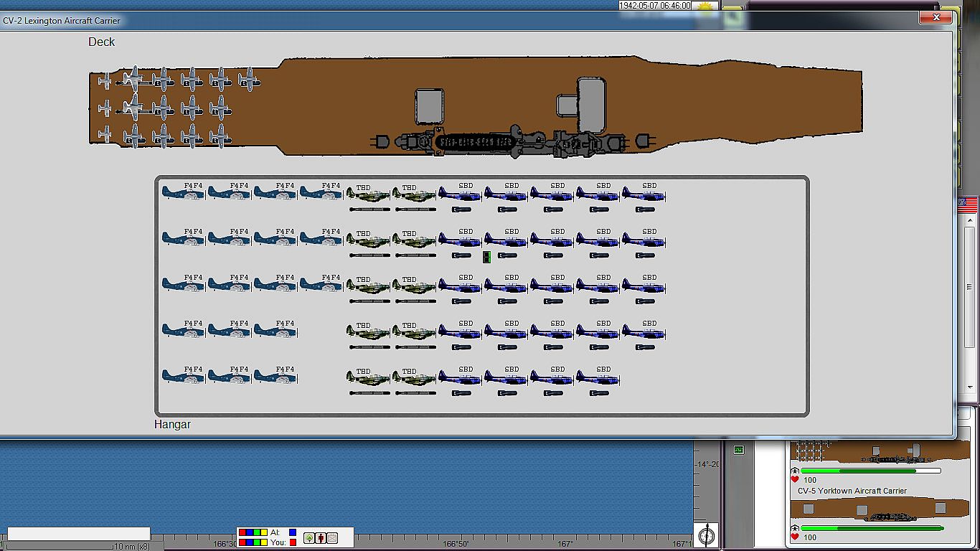Viewport: 980px width, 551px height.
Task: Pick the second TBD in third hangar row
Action: (415, 285)
